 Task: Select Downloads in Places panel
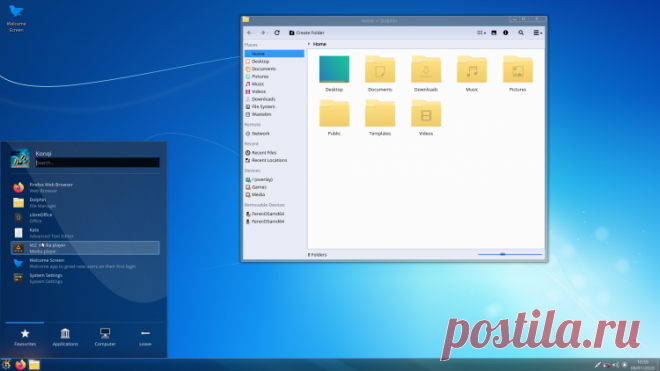(274, 99)
